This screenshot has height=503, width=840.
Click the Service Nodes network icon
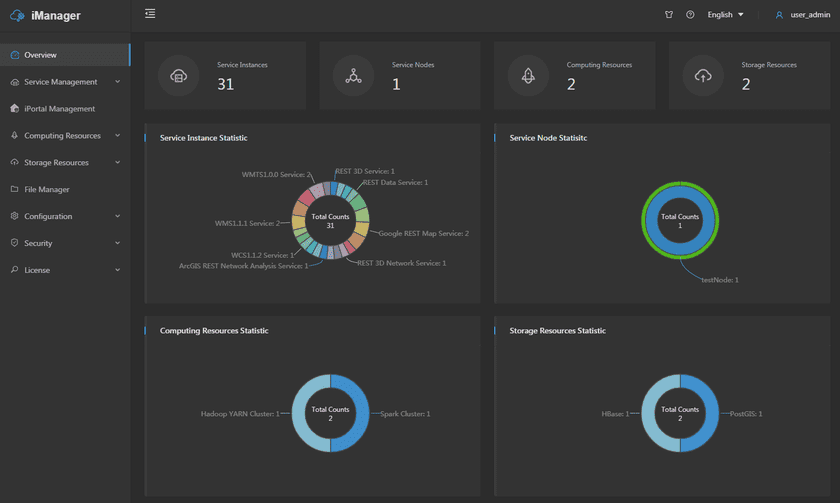[353, 76]
